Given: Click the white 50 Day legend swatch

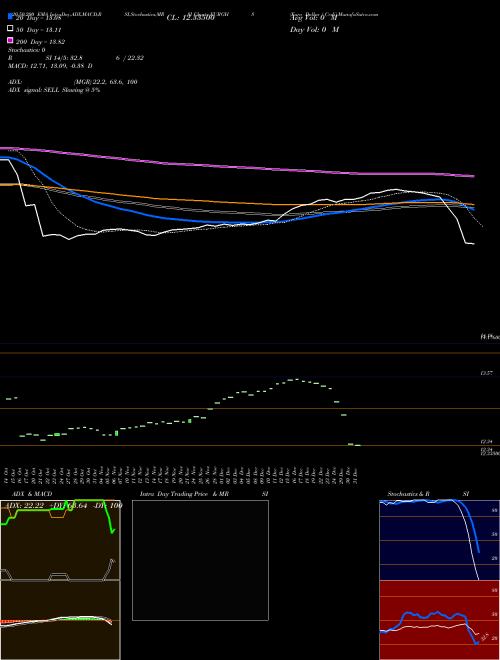Looking at the screenshot, I should [11, 28].
